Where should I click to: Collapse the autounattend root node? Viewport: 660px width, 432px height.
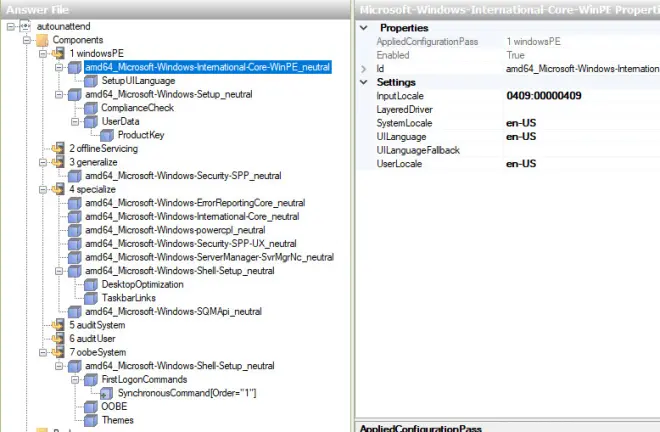tap(11, 27)
